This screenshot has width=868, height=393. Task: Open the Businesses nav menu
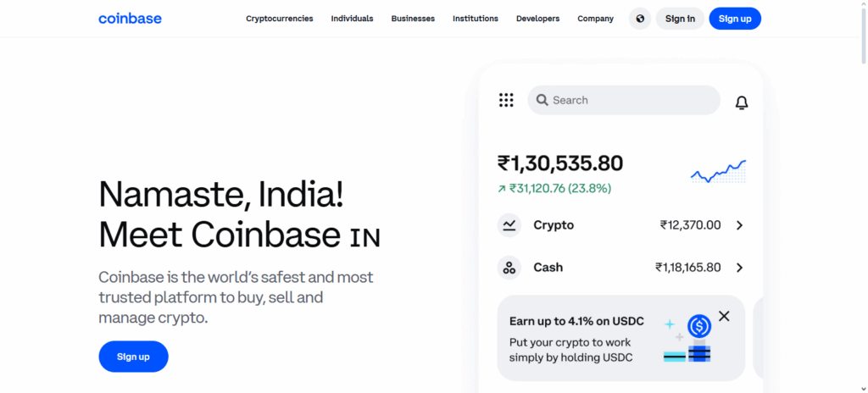coord(413,19)
